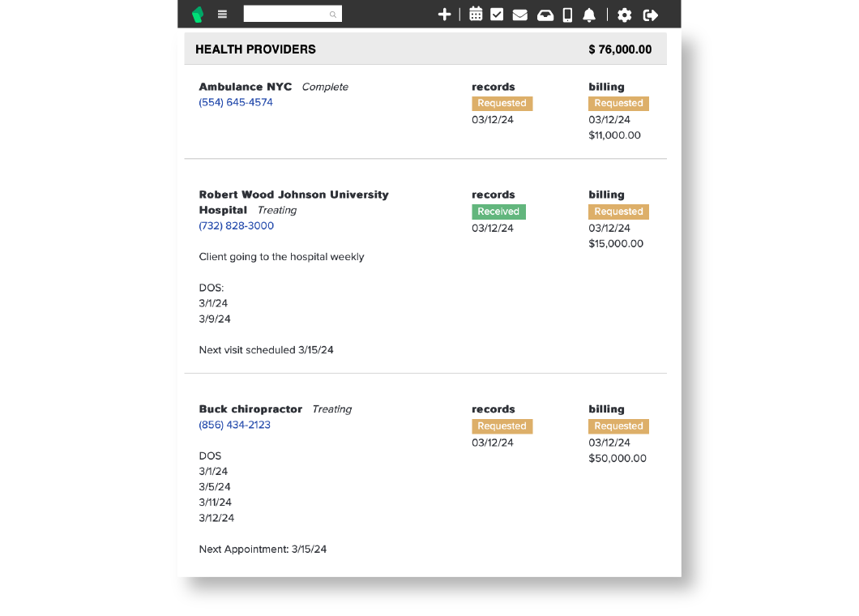Click the plus icon to add new

[x=444, y=15]
